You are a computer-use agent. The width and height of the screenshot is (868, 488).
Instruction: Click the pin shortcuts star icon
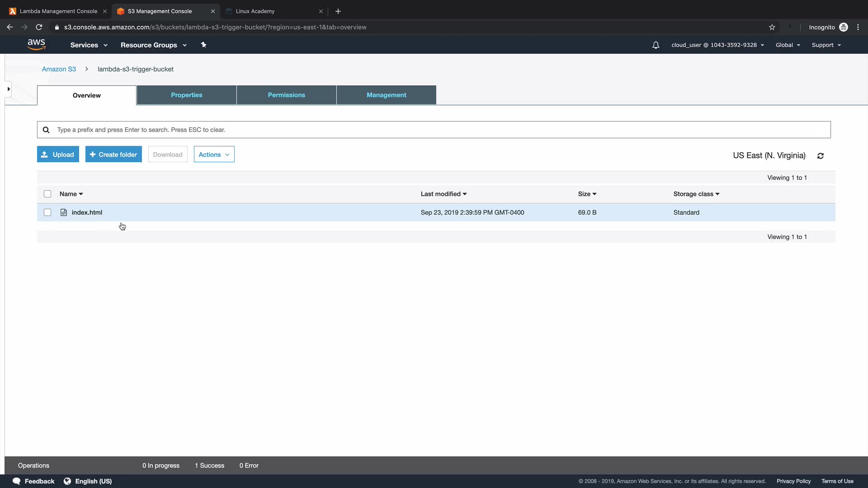point(203,45)
